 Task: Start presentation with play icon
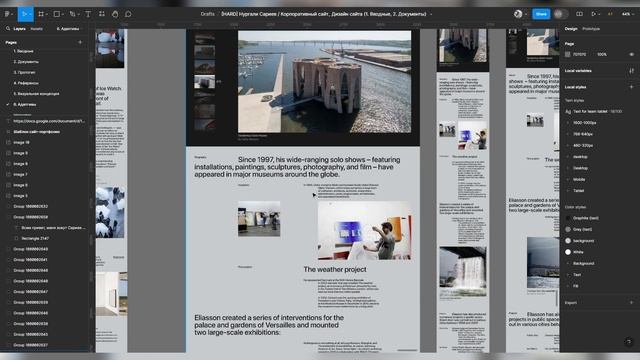point(593,14)
